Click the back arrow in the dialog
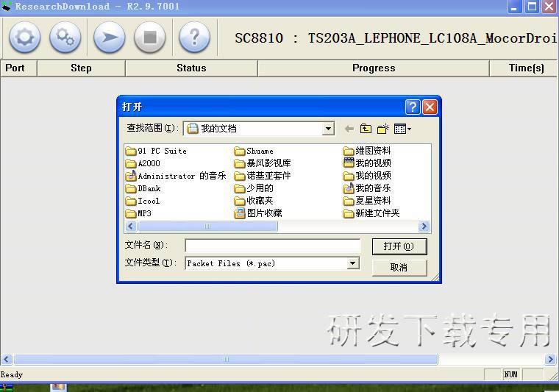The height and width of the screenshot is (392, 559). (349, 129)
